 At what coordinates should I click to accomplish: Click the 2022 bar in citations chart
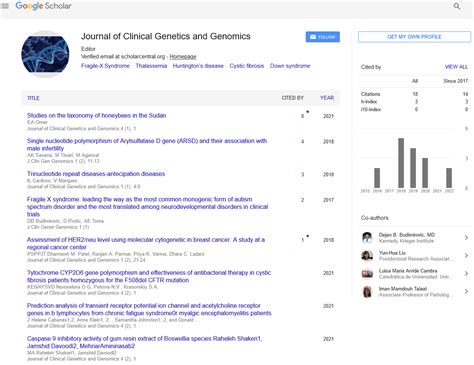(449, 178)
